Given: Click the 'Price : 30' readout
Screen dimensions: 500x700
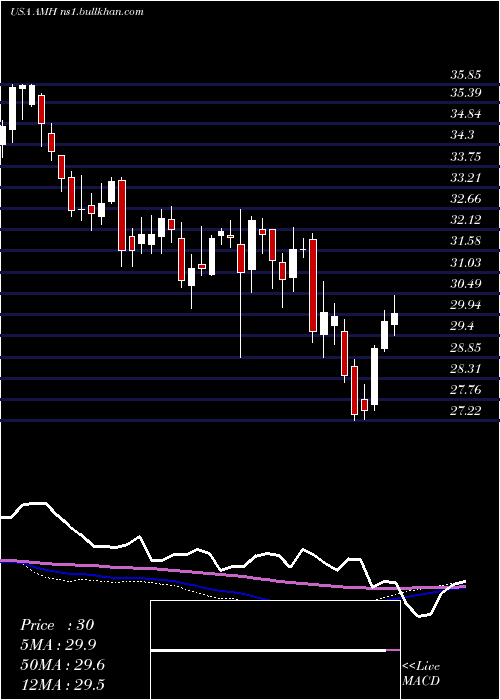Looking at the screenshot, I should [57, 625].
